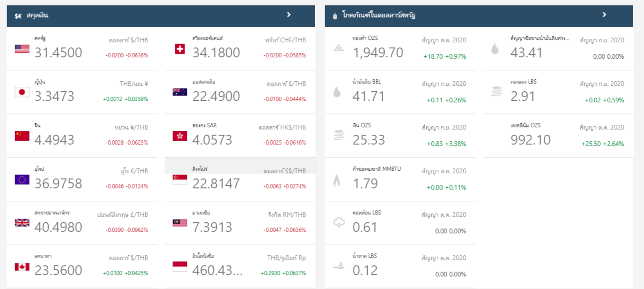Click the Australian dollar rate 22.4900
This screenshot has height=289, width=644.
point(216,96)
